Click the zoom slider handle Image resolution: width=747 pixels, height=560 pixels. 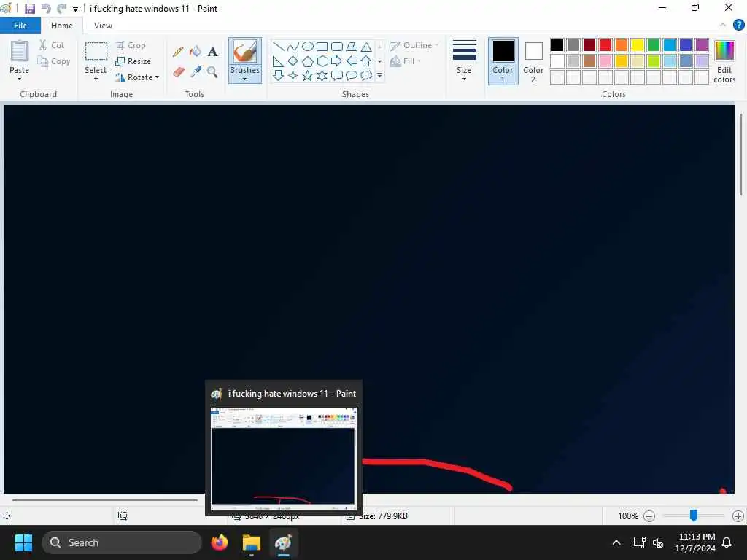[x=694, y=516]
